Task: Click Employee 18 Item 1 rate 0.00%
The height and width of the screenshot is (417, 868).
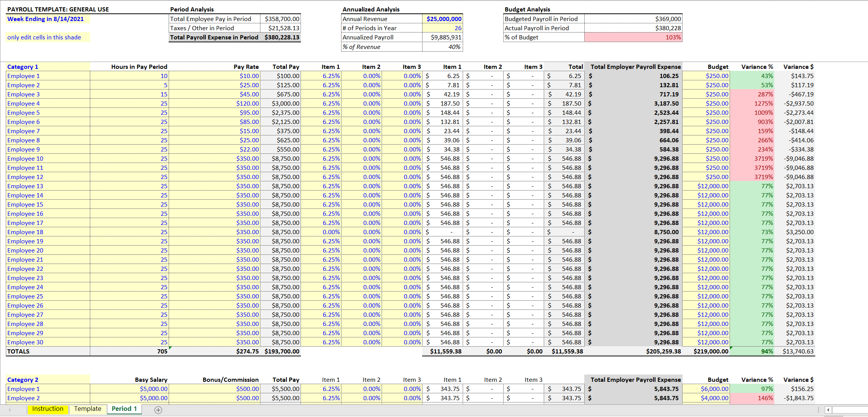Action: (x=321, y=232)
